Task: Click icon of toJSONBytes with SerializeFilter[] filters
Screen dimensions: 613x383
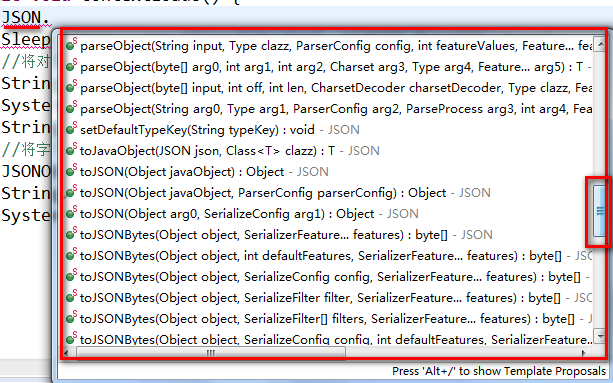Action: click(71, 318)
